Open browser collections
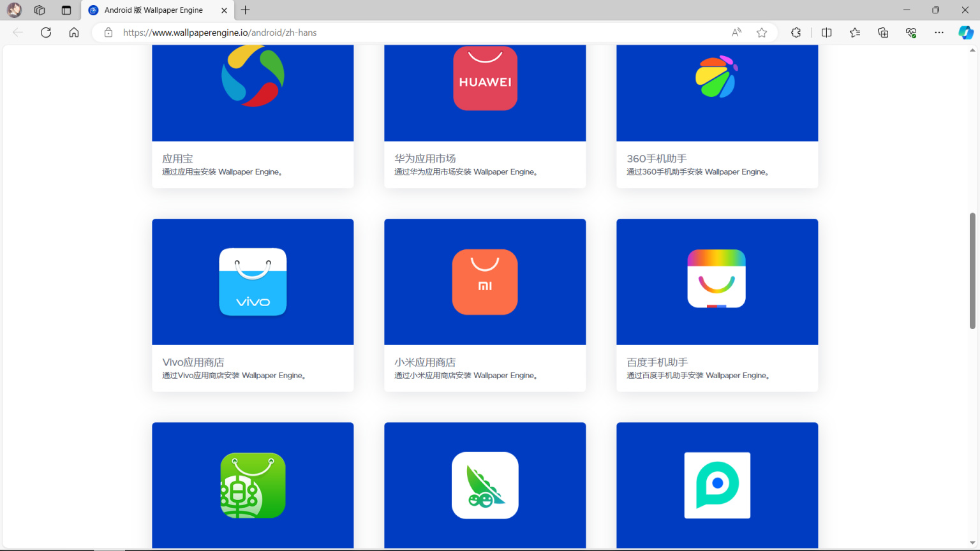 coord(883,33)
